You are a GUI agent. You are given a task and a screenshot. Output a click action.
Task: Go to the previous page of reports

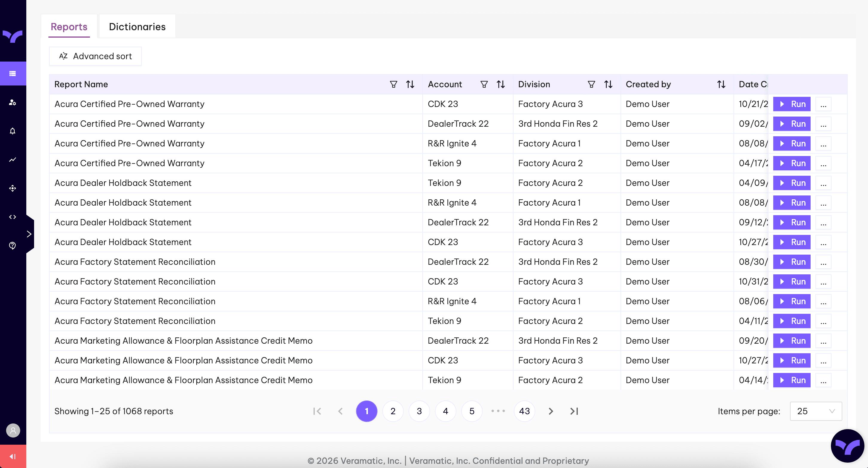pyautogui.click(x=340, y=411)
